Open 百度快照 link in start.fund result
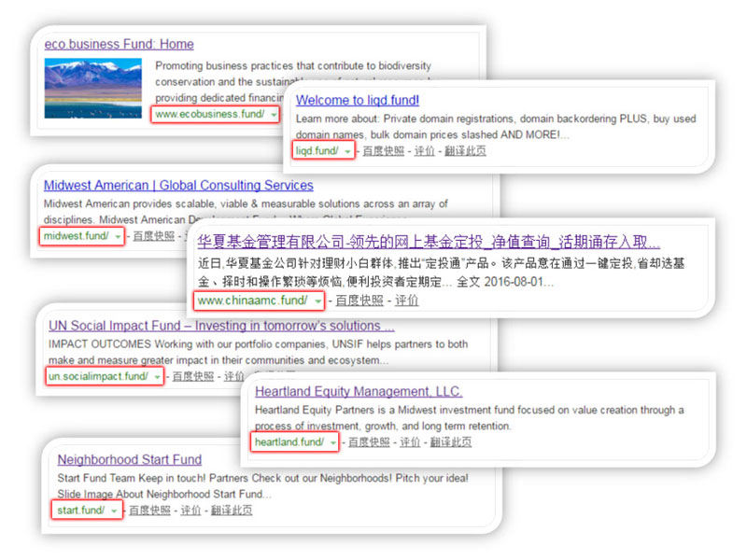The height and width of the screenshot is (560, 747). coord(149,510)
